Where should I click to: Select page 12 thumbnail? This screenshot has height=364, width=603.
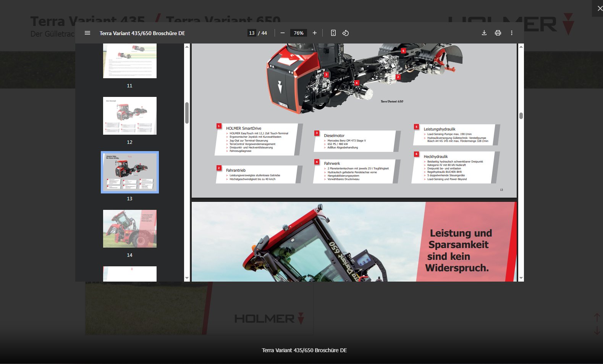[130, 116]
